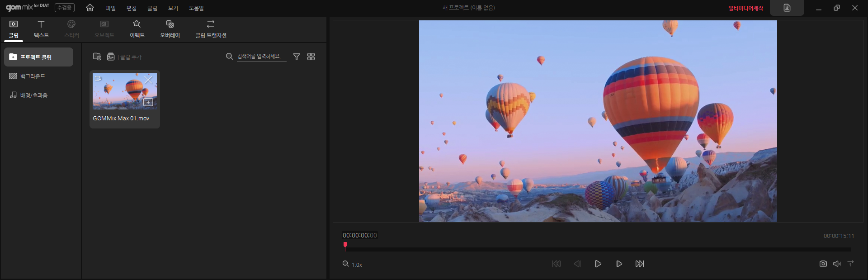Viewport: 868px width, 280px height.
Task: Open the 편집 menu
Action: pos(132,8)
